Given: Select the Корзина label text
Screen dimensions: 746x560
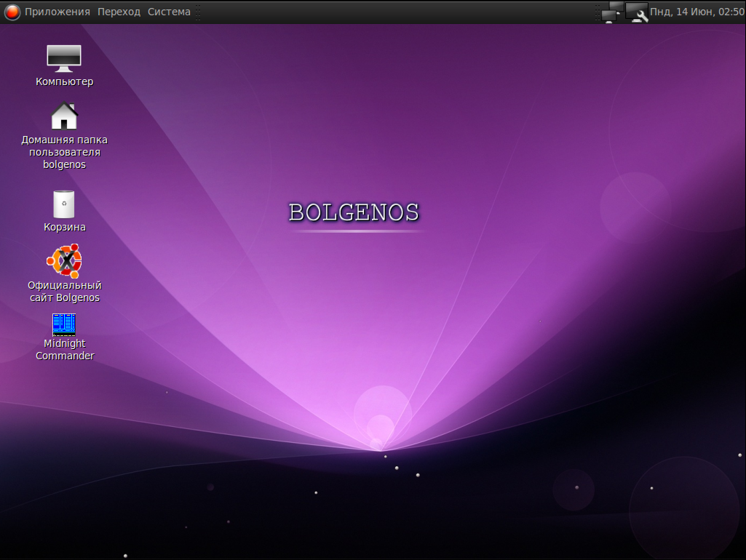Looking at the screenshot, I should 65,227.
